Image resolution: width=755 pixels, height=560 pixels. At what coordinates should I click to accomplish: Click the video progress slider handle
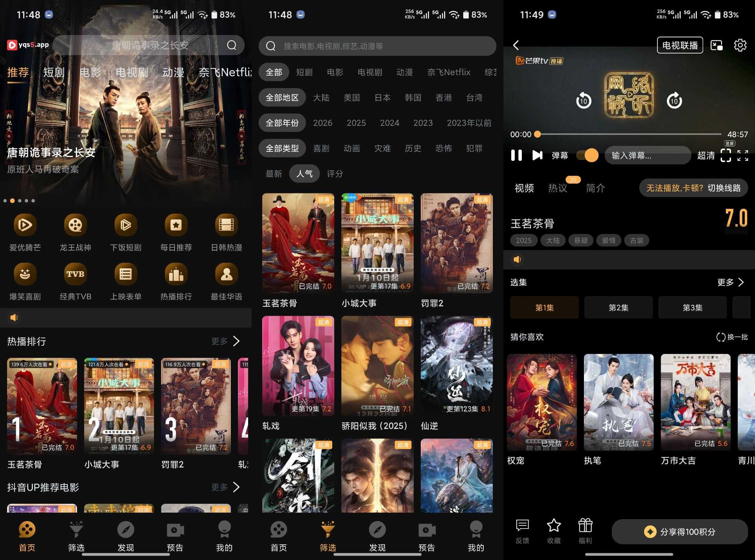538,134
